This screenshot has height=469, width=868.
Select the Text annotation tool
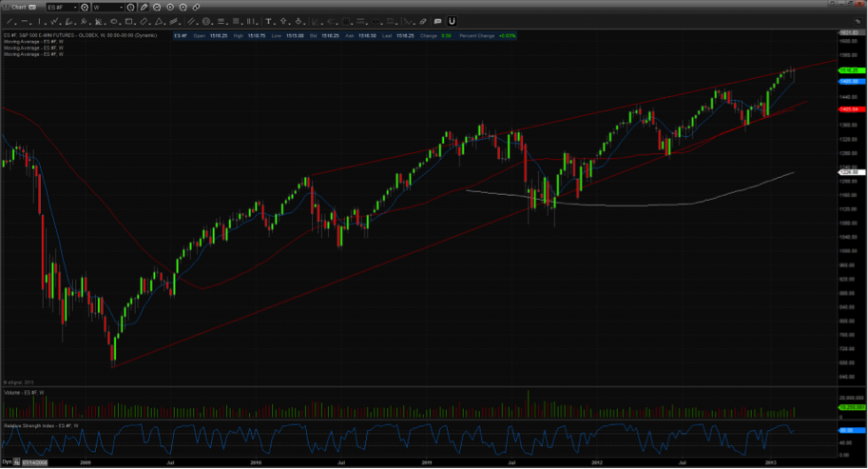pos(268,22)
